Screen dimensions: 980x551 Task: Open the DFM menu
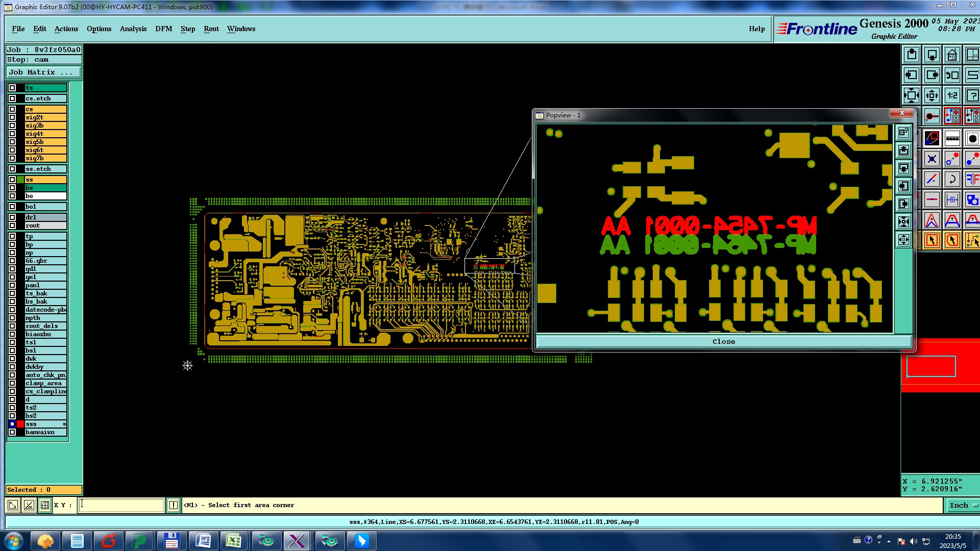(163, 29)
